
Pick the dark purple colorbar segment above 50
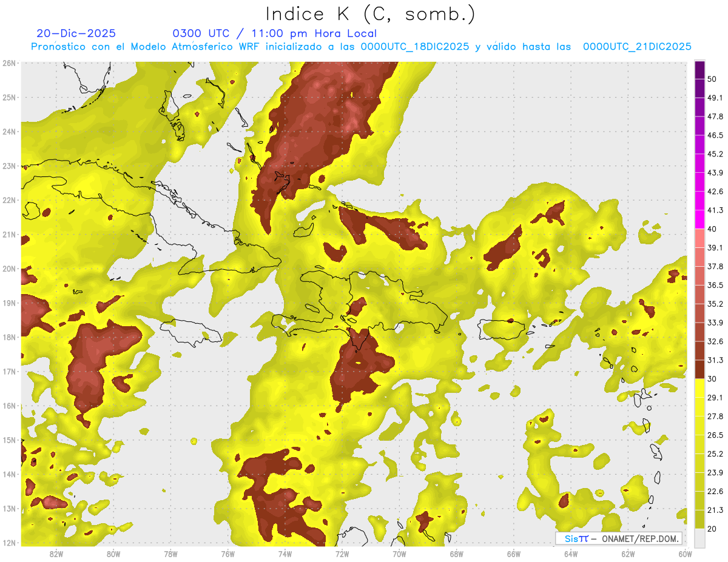[x=699, y=70]
